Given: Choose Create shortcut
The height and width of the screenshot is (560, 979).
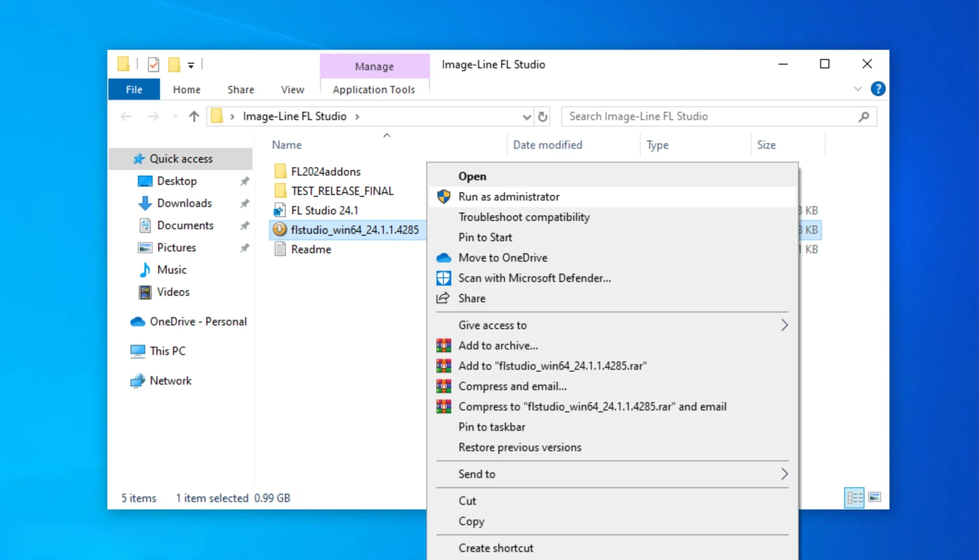Looking at the screenshot, I should (612, 548).
